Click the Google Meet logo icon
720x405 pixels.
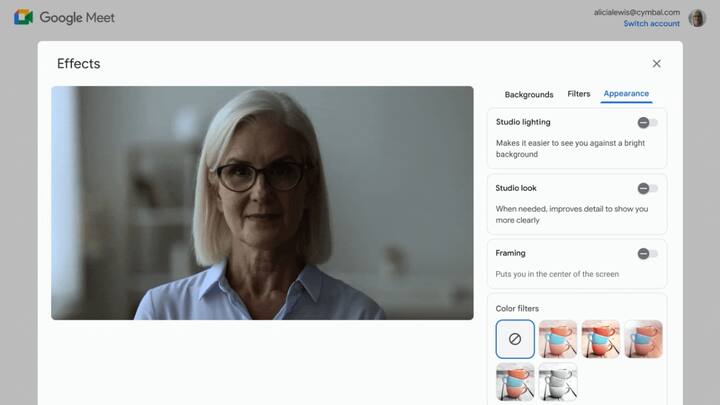click(x=23, y=17)
